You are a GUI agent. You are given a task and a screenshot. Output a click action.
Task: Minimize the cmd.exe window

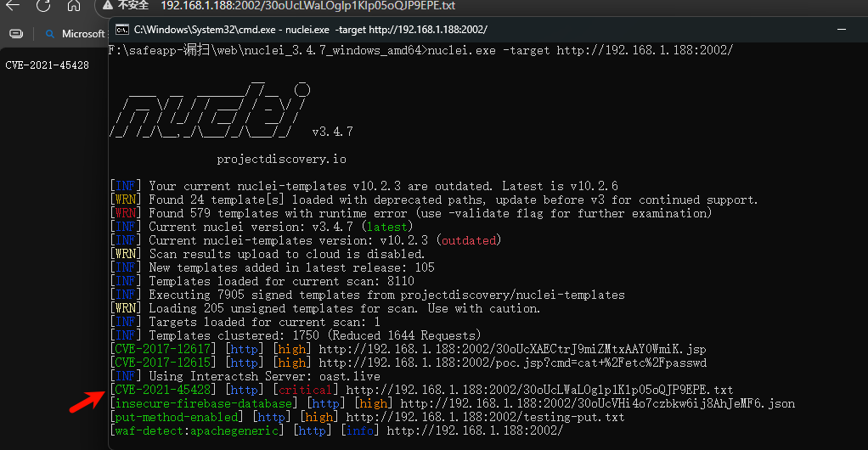pyautogui.click(x=842, y=30)
